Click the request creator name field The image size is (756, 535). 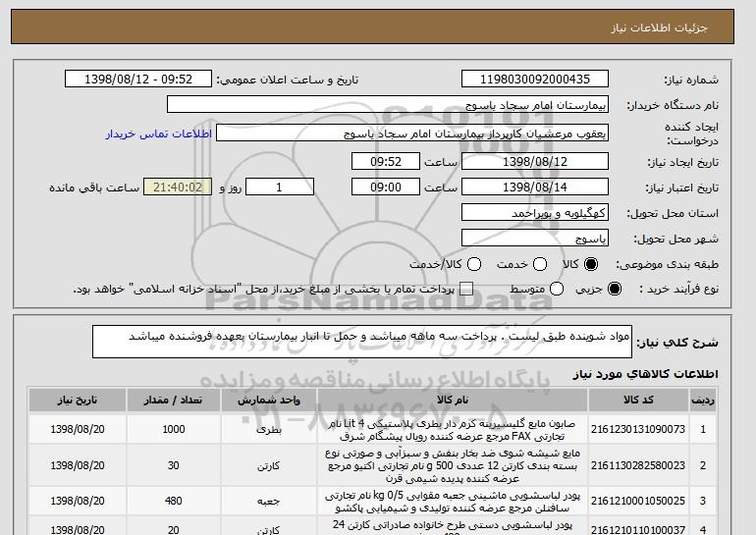point(412,134)
